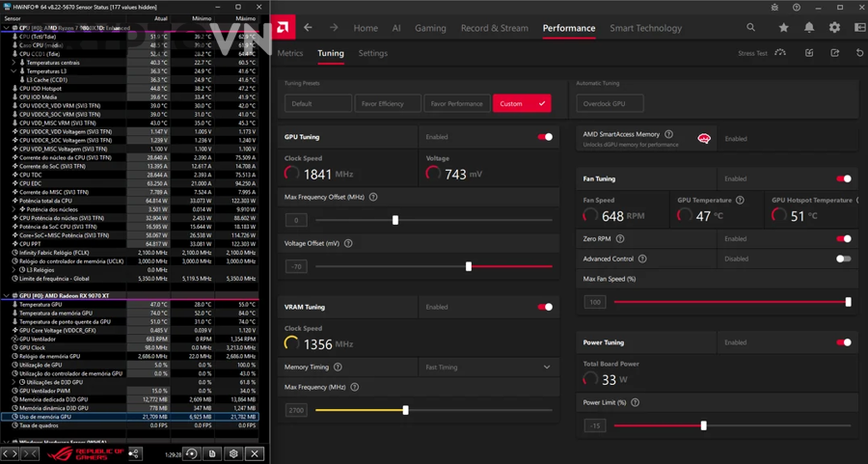Viewport: 868px width, 464px height.
Task: Click HWiNFO share network icon
Action: click(134, 454)
